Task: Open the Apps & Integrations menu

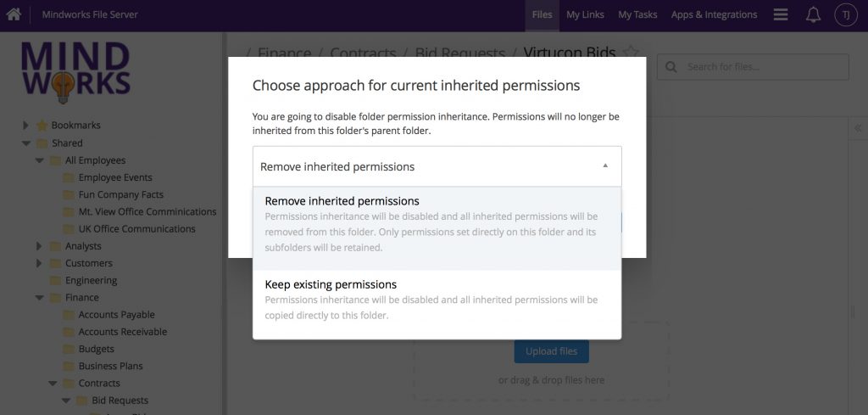Action: 714,14
